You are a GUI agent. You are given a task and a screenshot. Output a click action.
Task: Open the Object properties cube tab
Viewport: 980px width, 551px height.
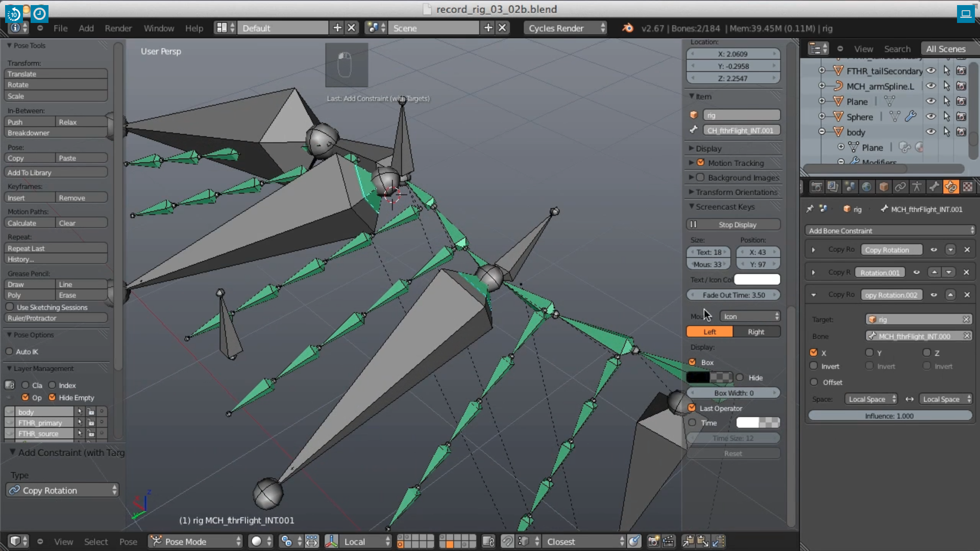point(884,187)
